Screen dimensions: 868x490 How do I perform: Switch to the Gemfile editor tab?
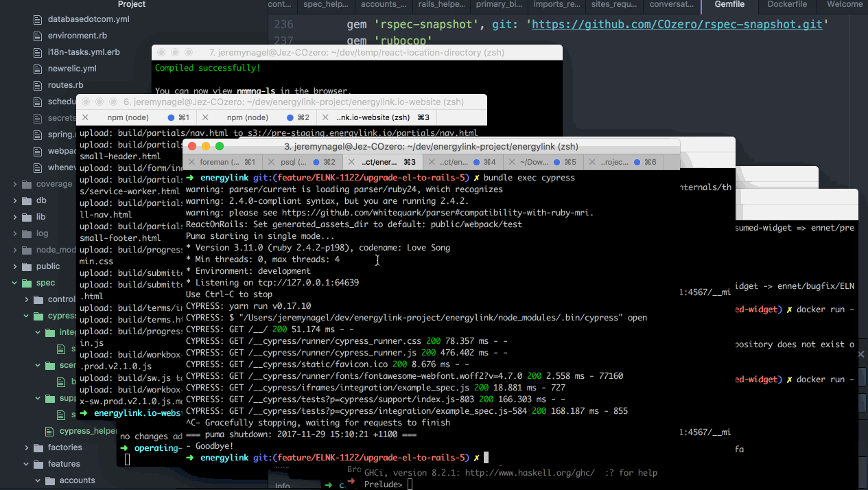pos(729,4)
